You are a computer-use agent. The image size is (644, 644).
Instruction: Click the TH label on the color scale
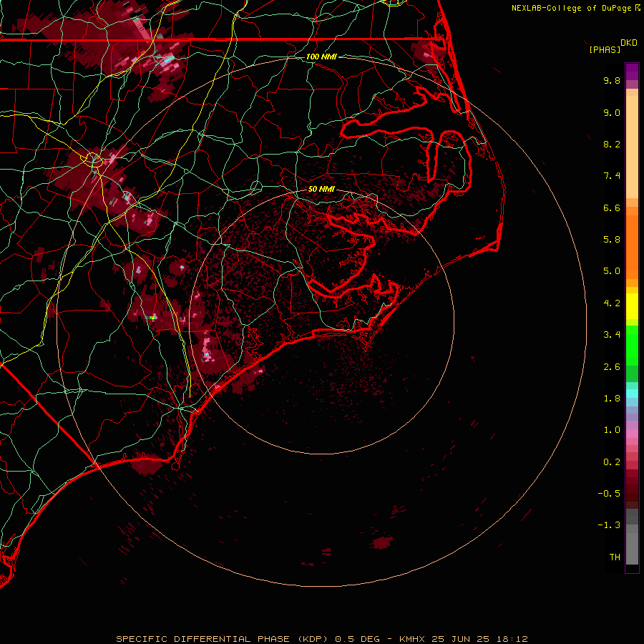pyautogui.click(x=615, y=557)
